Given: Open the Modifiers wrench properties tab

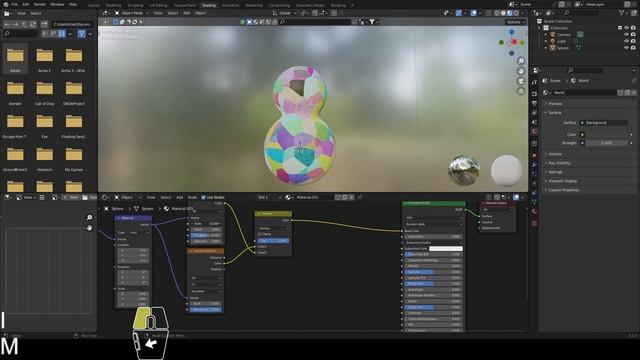Looking at the screenshot, I should click(x=534, y=165).
